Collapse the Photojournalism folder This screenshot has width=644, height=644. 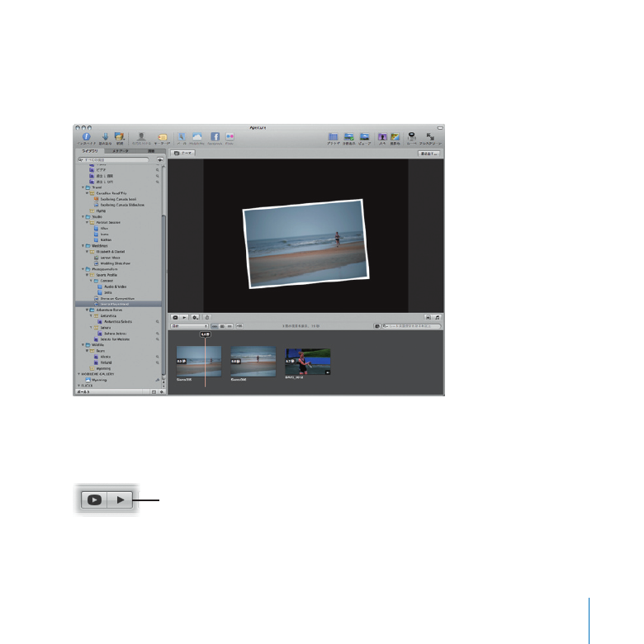(83, 269)
